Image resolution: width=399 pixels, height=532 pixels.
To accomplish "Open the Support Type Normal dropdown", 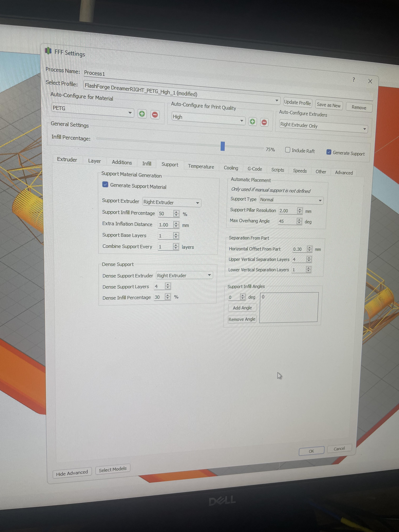I will tap(291, 200).
